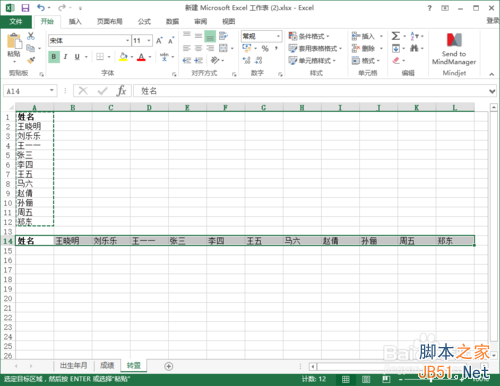The image size is (500, 386).
Task: Align text to the left
Action: coord(187,48)
